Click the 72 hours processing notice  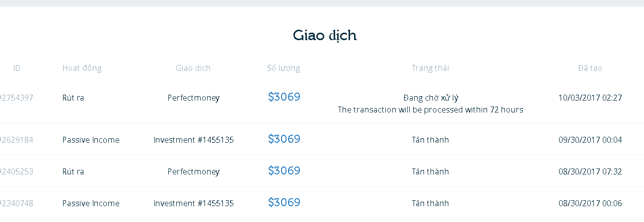[430, 110]
